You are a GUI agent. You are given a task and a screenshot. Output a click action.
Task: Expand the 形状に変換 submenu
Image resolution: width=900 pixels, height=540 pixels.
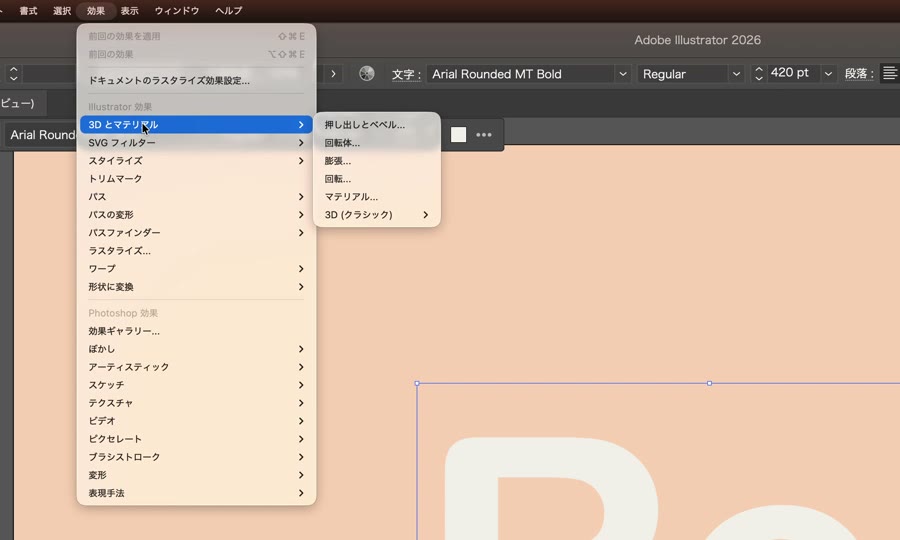[196, 287]
